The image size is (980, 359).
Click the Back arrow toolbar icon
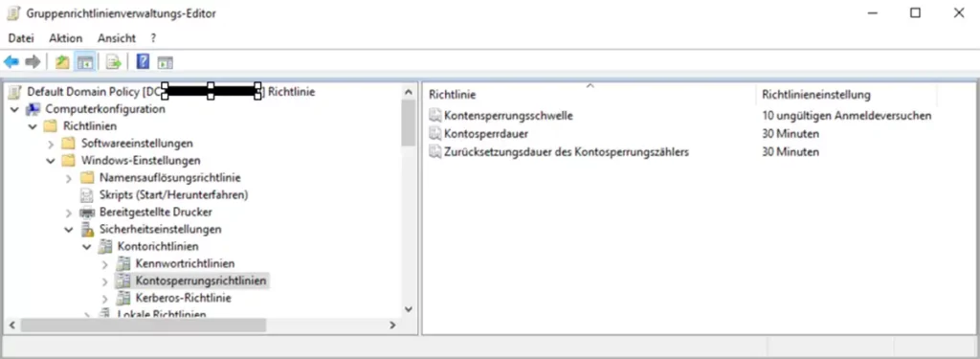11,62
